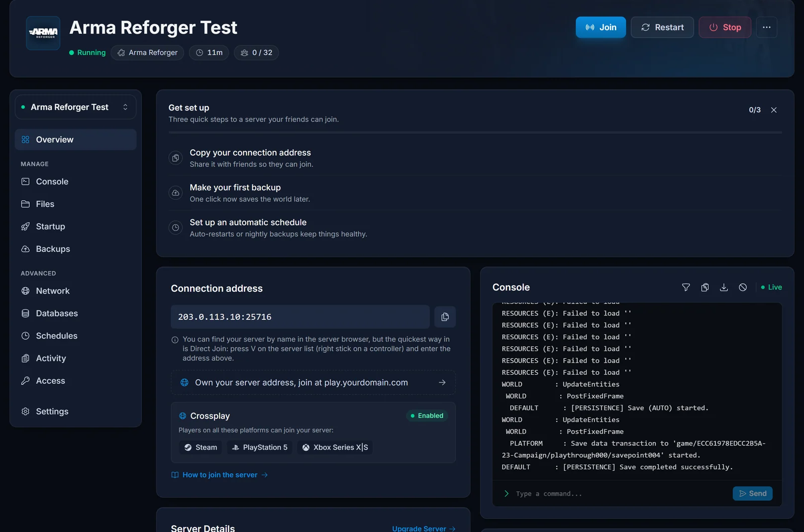This screenshot has height=532, width=804.
Task: Open server Settings from sidebar
Action: (75, 411)
